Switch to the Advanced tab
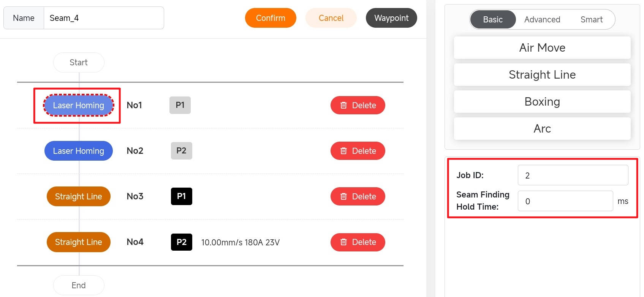The height and width of the screenshot is (297, 644). coord(542,20)
